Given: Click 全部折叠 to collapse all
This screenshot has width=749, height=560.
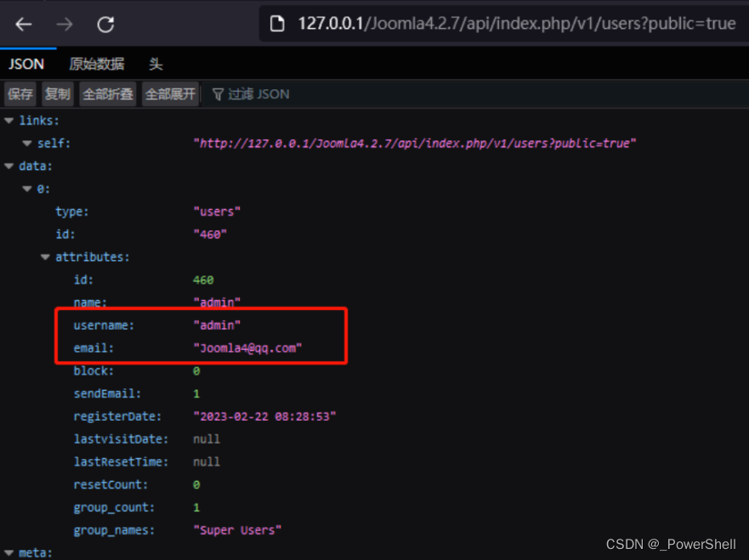Looking at the screenshot, I should point(108,94).
